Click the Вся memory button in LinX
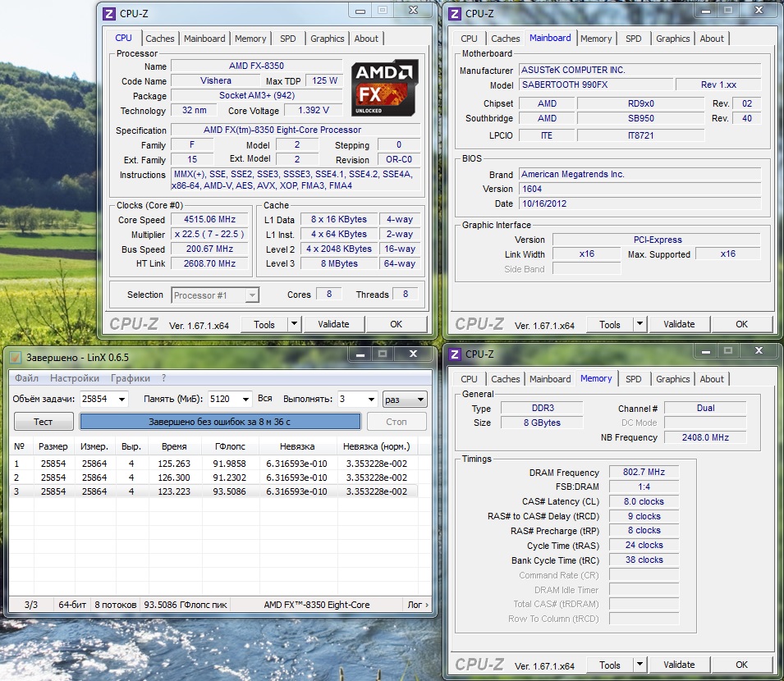This screenshot has height=681, width=784. (265, 398)
